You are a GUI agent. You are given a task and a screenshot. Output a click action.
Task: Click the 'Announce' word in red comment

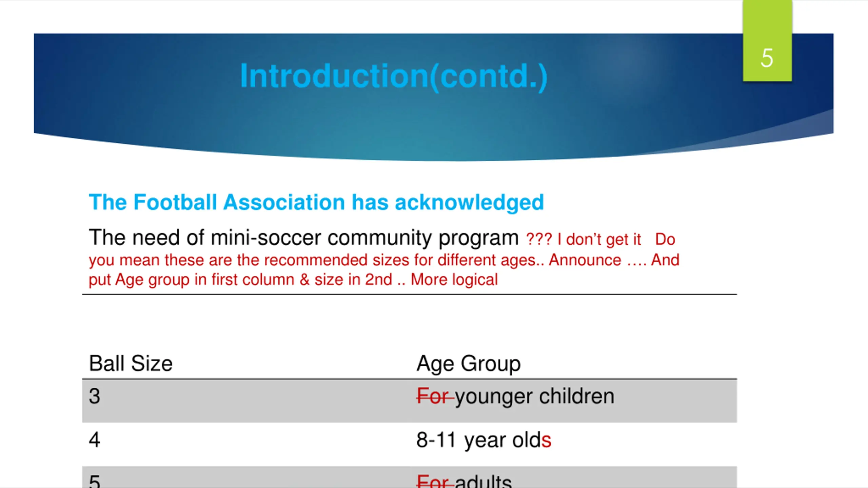(585, 260)
